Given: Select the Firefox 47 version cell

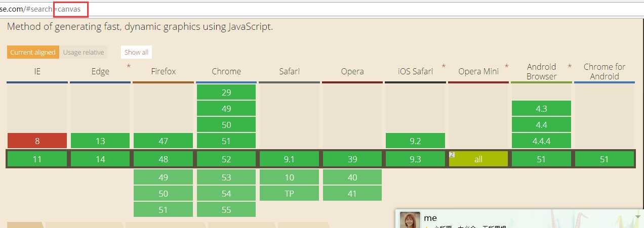Looking at the screenshot, I should click(163, 141).
